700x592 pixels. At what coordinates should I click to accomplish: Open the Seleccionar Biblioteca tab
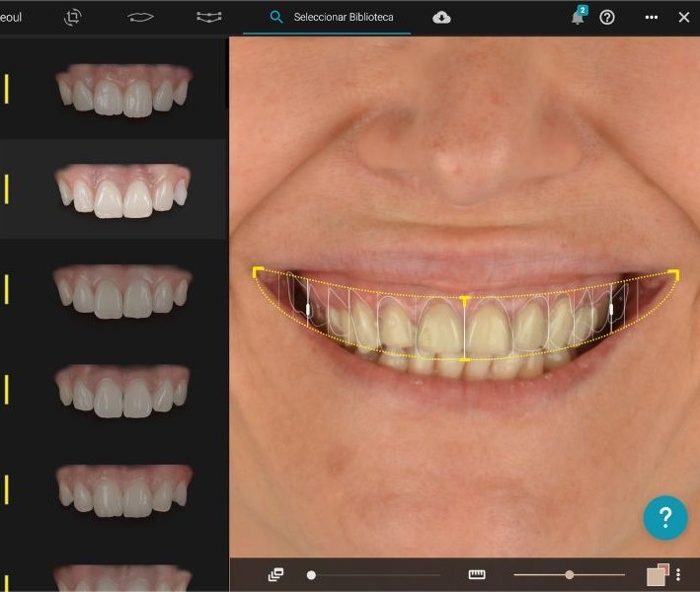pos(327,17)
